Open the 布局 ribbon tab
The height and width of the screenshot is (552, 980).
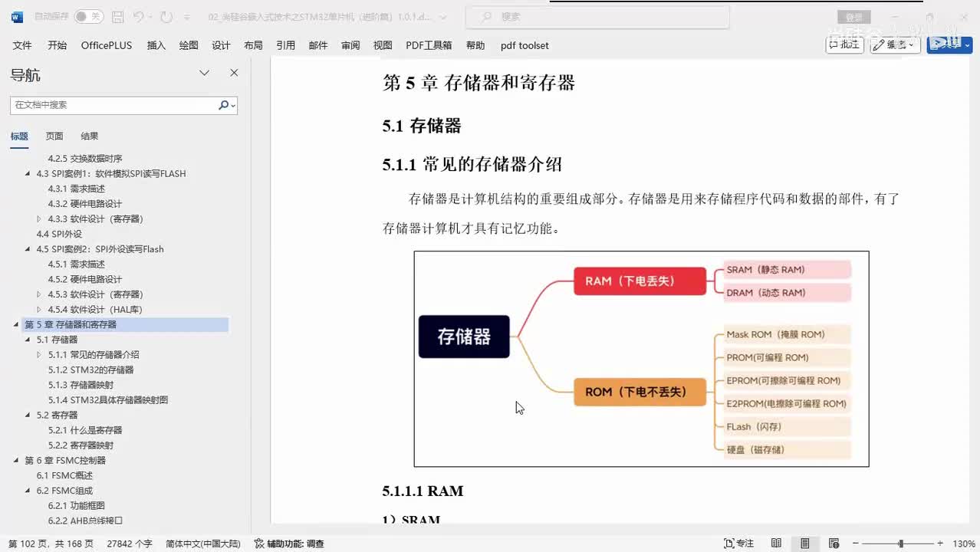253,45
